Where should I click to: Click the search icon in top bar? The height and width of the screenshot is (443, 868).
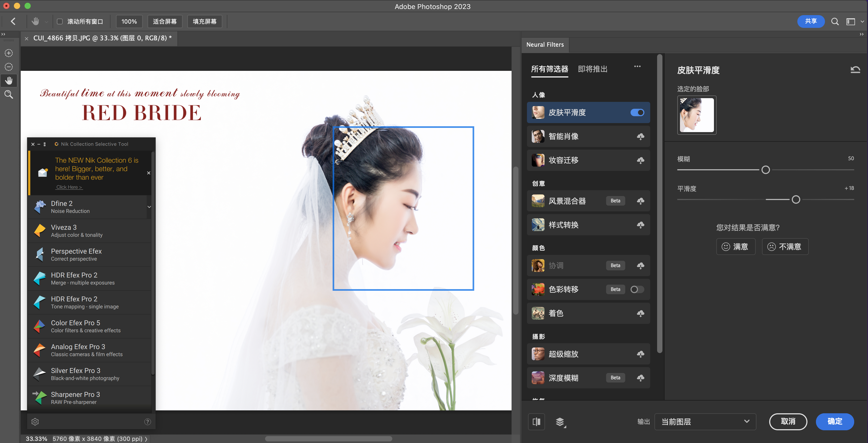[x=835, y=21]
